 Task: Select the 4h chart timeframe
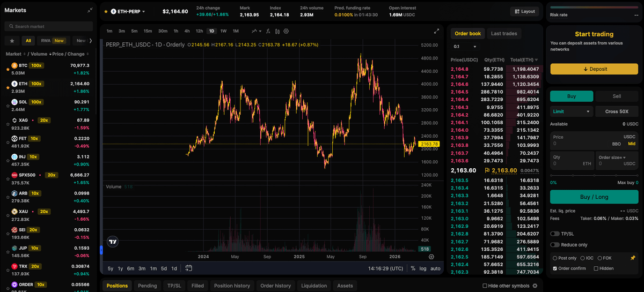coord(187,31)
